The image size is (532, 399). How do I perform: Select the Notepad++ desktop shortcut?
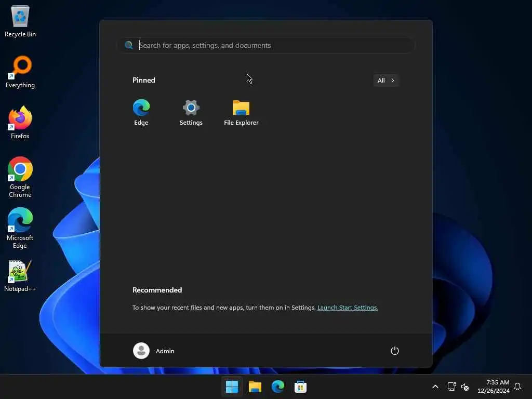(x=20, y=276)
